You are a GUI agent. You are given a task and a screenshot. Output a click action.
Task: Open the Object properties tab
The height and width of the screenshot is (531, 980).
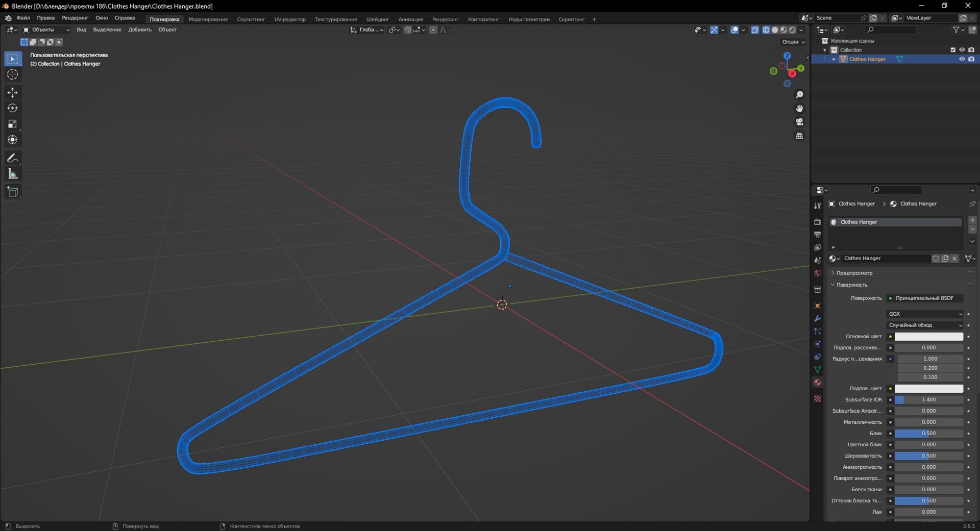tap(817, 306)
